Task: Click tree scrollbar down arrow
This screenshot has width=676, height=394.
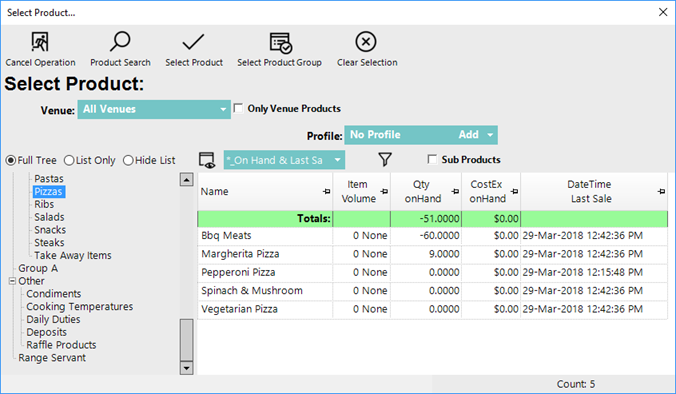Action: 186,368
